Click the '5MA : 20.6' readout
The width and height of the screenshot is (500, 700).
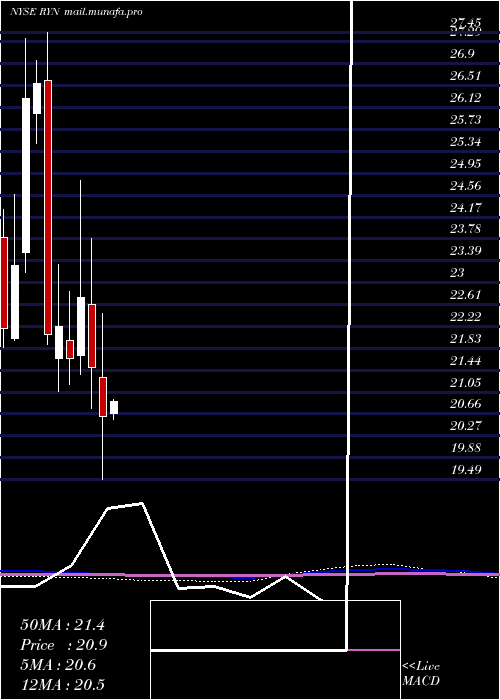[58, 665]
